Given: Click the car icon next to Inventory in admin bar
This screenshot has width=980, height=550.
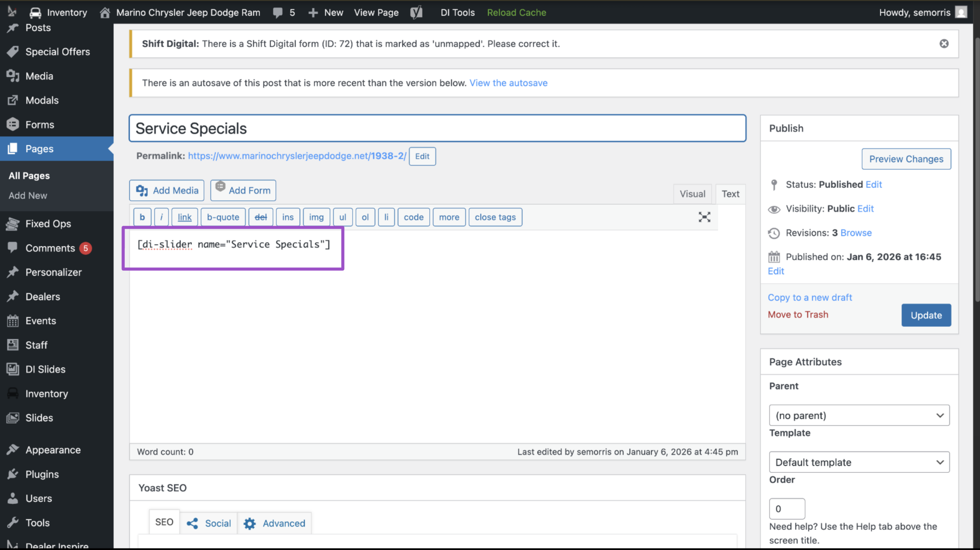Looking at the screenshot, I should tap(35, 13).
